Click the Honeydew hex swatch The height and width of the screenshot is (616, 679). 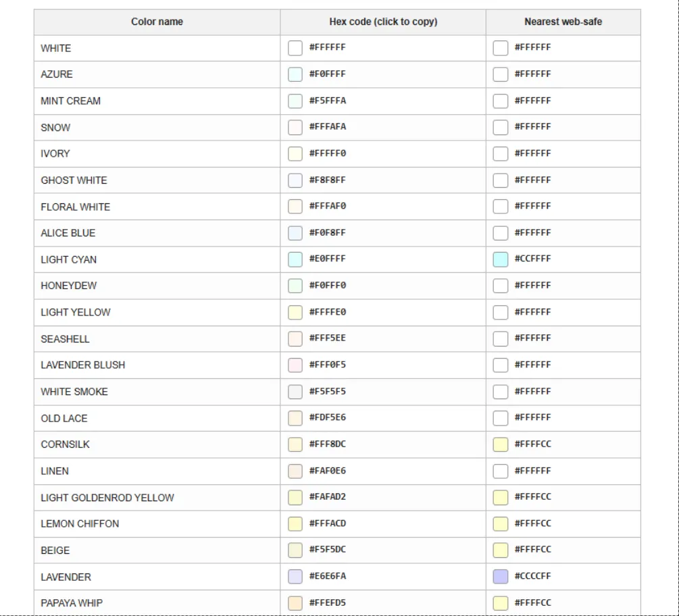pyautogui.click(x=295, y=286)
